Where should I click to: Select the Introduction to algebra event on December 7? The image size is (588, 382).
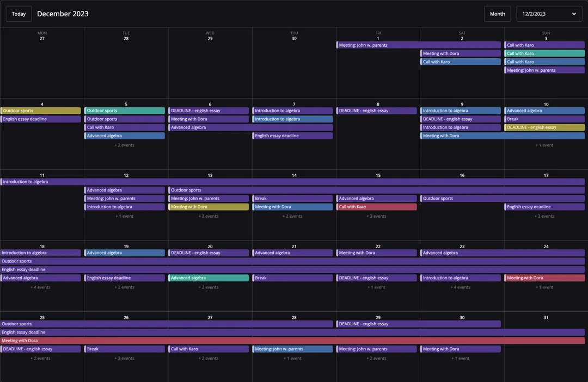coord(294,110)
